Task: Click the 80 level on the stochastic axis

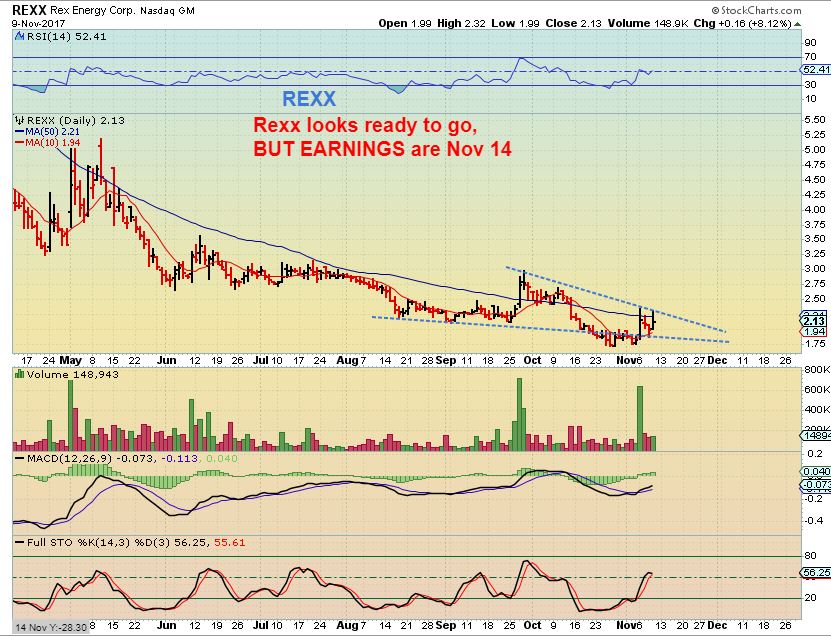Action: [x=810, y=555]
